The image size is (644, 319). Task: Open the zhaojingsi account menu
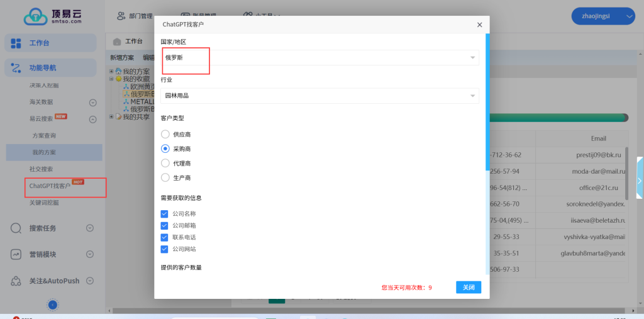(x=602, y=16)
